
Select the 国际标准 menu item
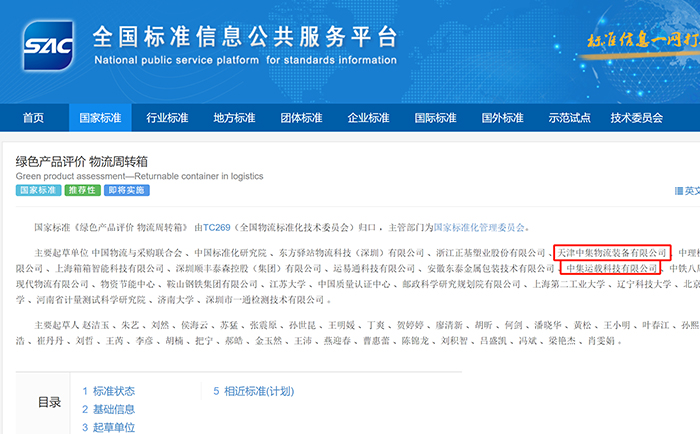[435, 118]
